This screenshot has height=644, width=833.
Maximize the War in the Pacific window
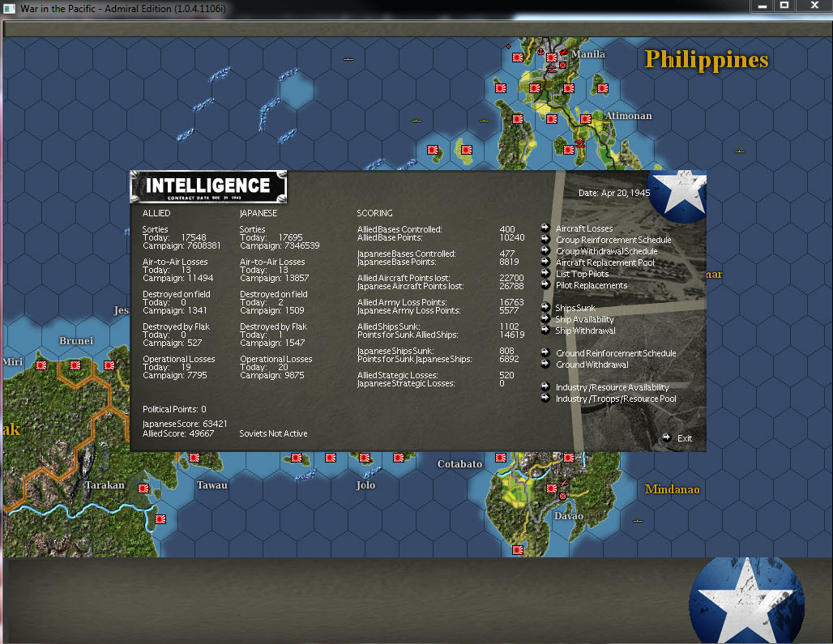[x=784, y=6]
